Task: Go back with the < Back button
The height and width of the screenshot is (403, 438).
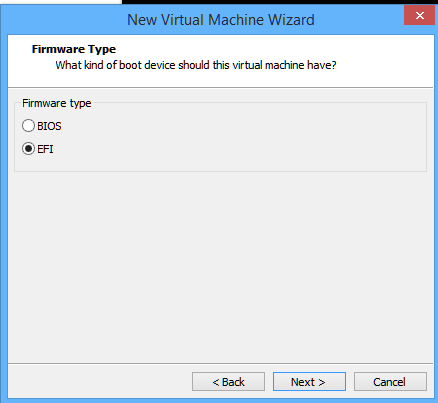Action: [x=228, y=382]
